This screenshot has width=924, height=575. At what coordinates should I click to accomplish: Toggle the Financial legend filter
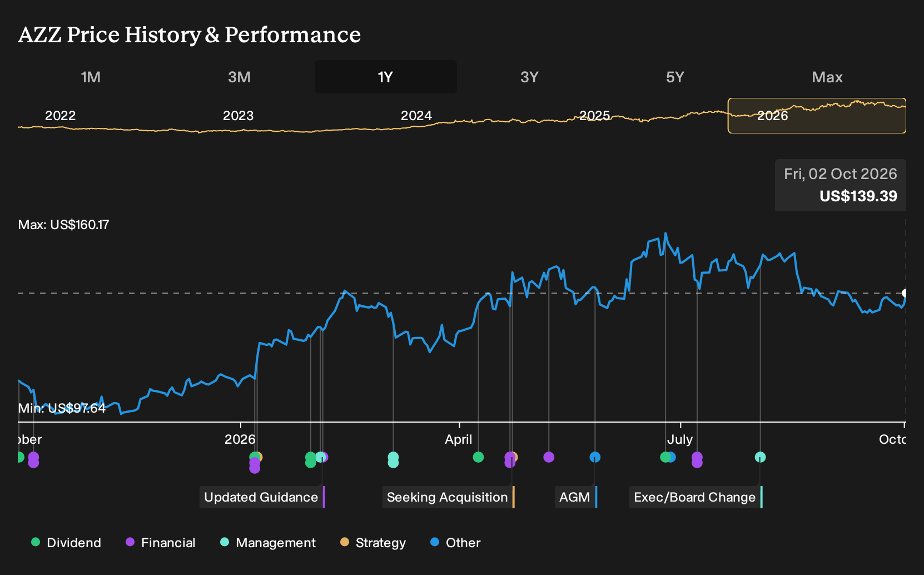coord(160,543)
